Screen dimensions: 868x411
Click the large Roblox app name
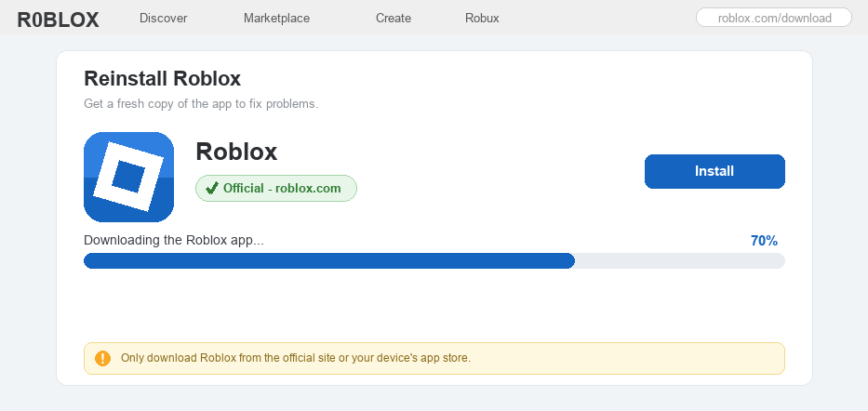(236, 152)
